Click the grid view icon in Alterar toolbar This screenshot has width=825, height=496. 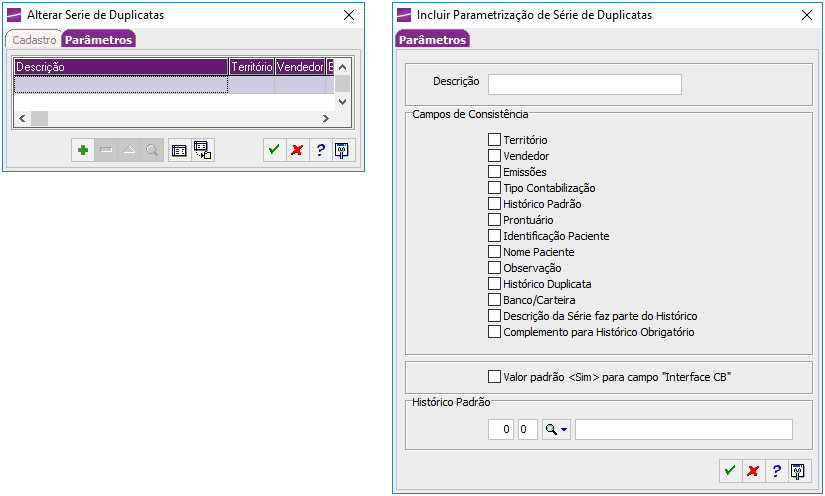179,150
